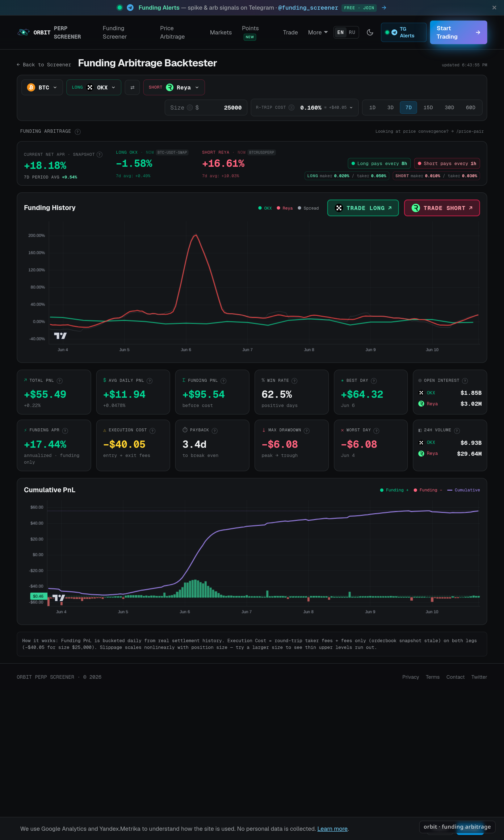504x840 pixels.
Task: Open Funding PnL help icon
Action: pyautogui.click(x=223, y=381)
